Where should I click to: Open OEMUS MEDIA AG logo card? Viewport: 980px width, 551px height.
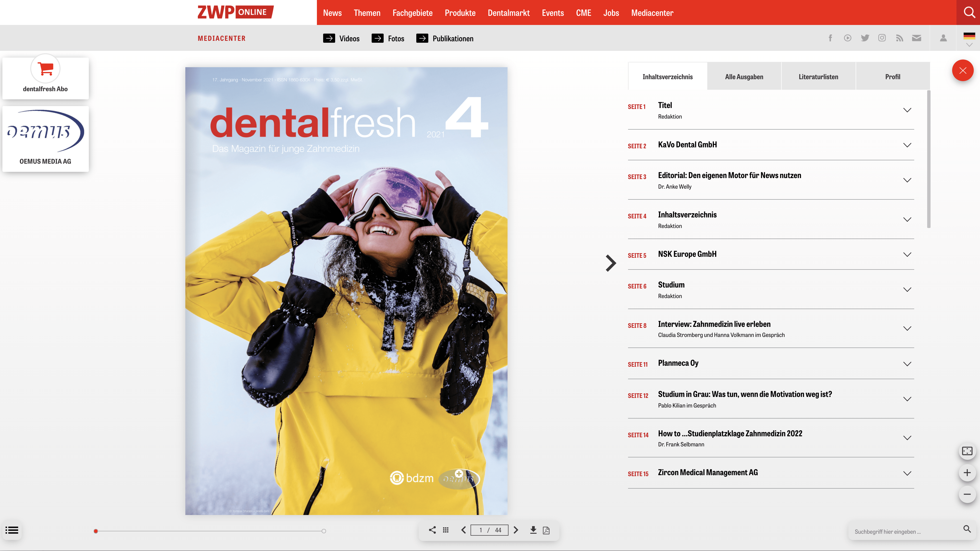(45, 139)
